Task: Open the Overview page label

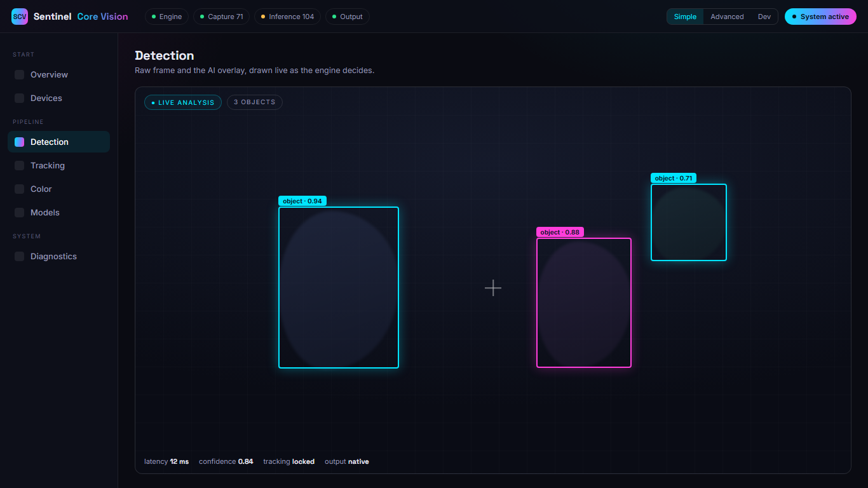Action: click(49, 75)
